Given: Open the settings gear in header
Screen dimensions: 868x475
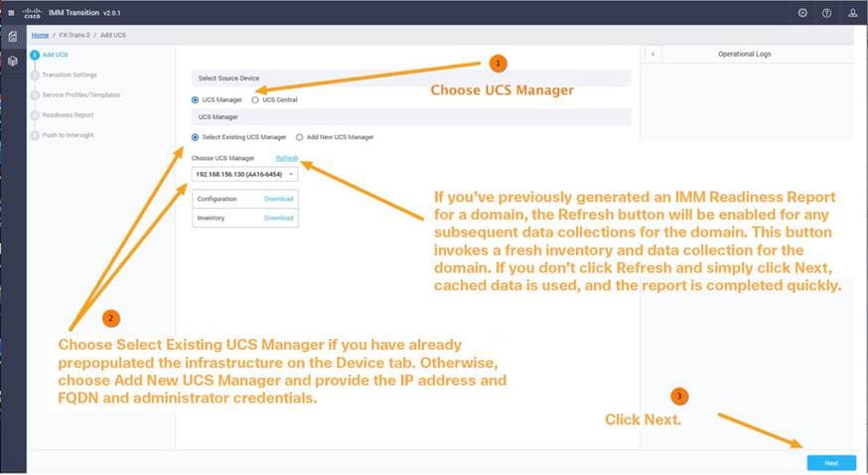Looking at the screenshot, I should click(x=802, y=13).
